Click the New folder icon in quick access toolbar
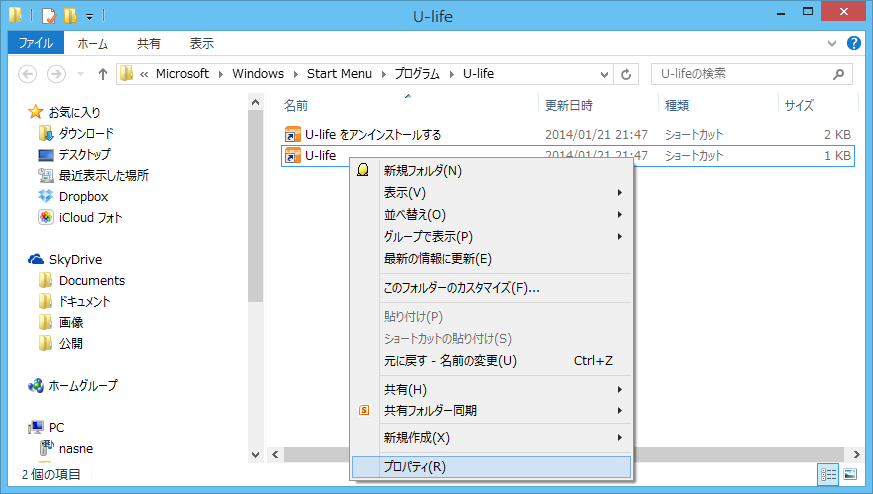 (70, 15)
